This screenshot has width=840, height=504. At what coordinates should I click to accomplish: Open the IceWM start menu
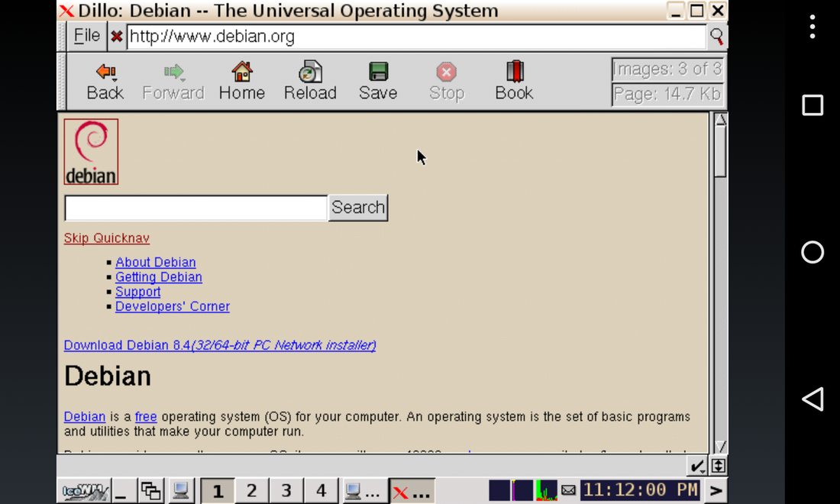click(84, 490)
